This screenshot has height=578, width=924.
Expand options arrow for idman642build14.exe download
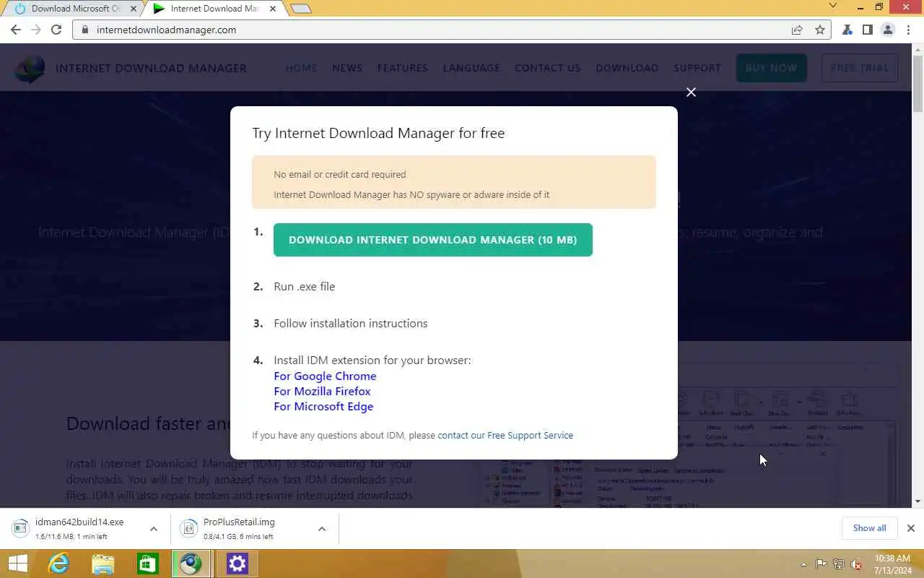[153, 529]
